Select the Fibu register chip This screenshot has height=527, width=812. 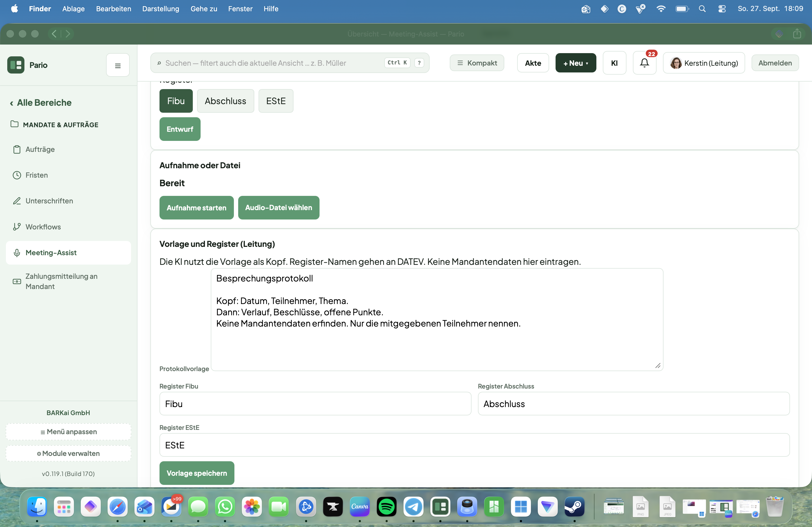pos(176,101)
